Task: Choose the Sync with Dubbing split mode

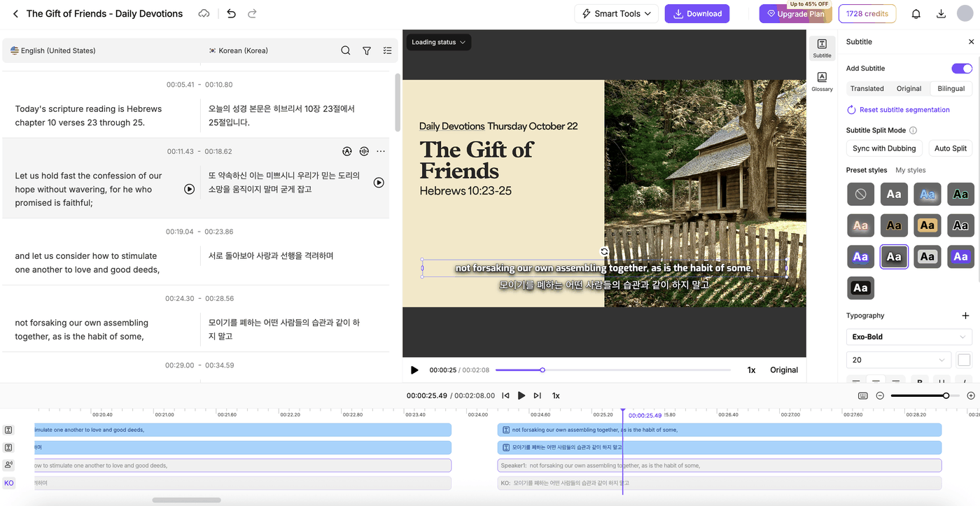Action: point(884,148)
